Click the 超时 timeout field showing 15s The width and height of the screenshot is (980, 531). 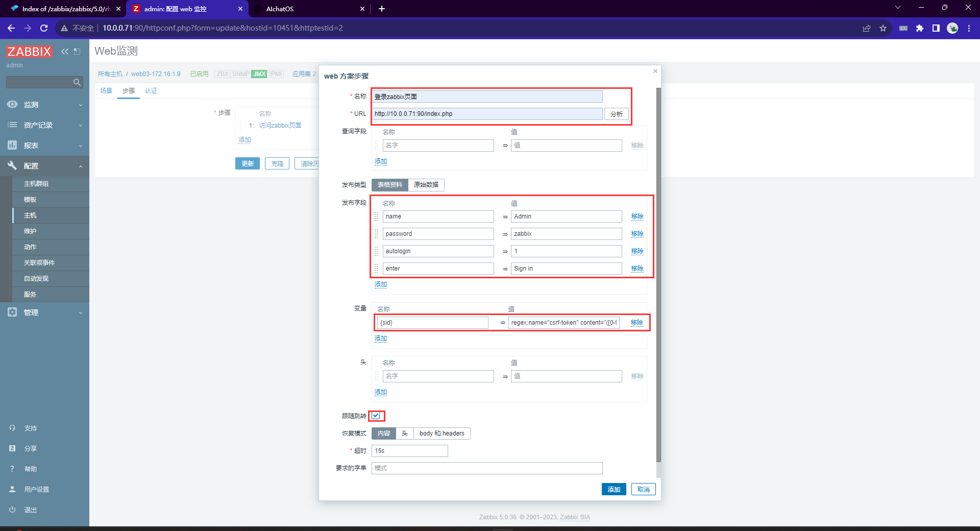(410, 451)
